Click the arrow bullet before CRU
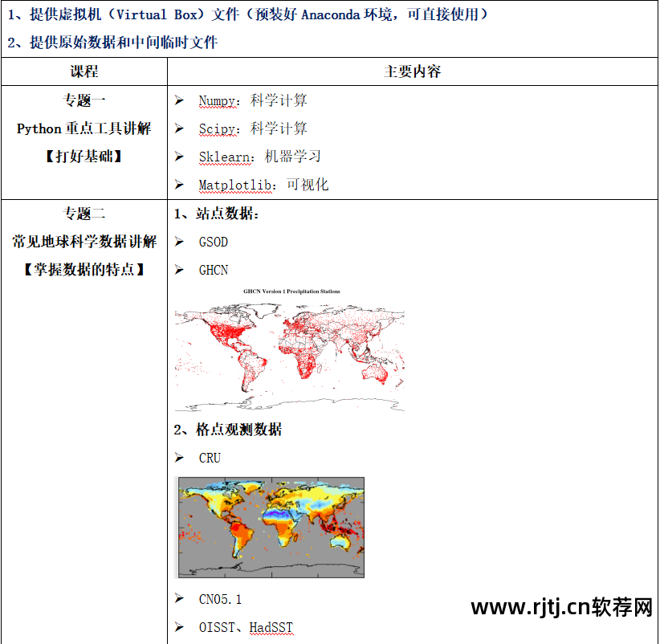 180,458
